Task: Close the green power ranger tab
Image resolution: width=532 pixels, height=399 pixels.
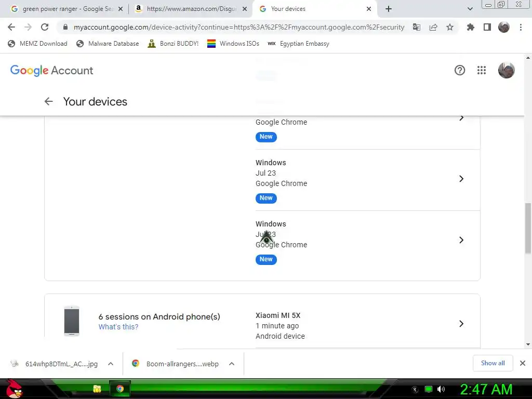Action: coord(121,9)
